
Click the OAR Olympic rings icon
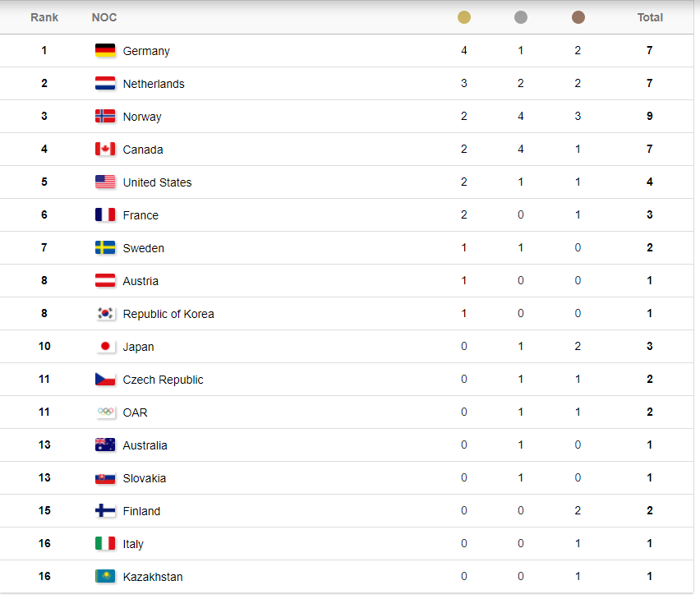click(105, 412)
